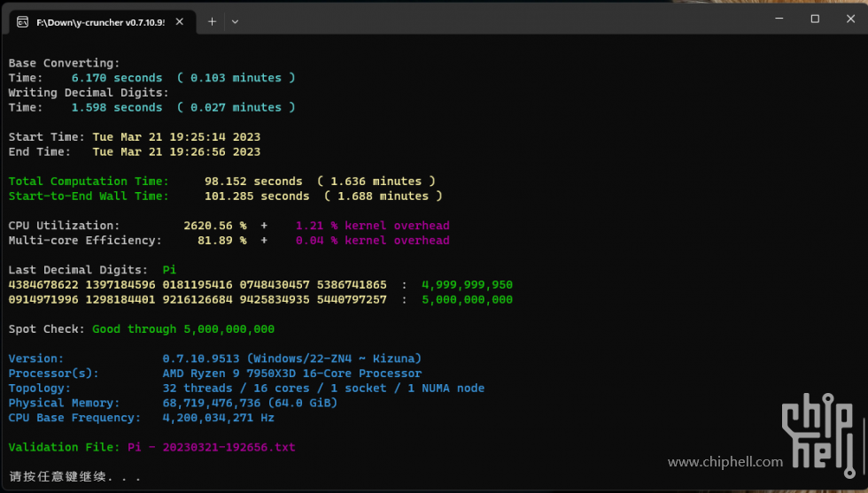Click the '请按任意键继续' prompt line
This screenshot has width=868, height=493.
tap(74, 476)
